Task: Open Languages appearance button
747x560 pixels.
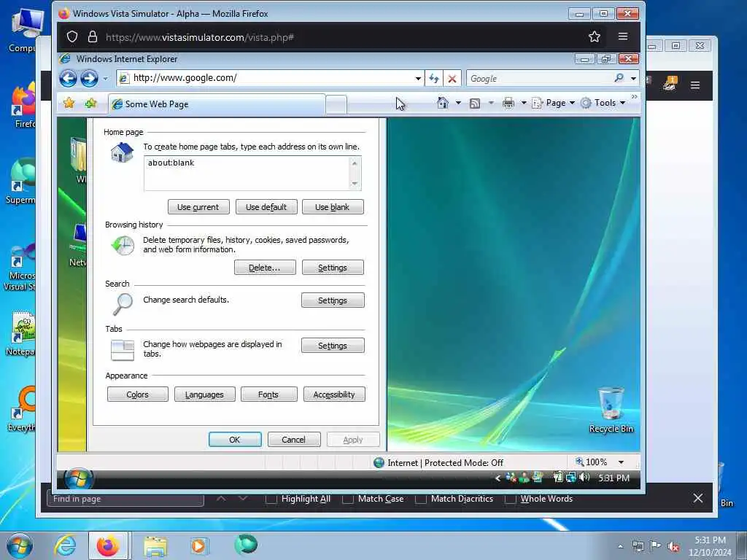Action: point(204,394)
